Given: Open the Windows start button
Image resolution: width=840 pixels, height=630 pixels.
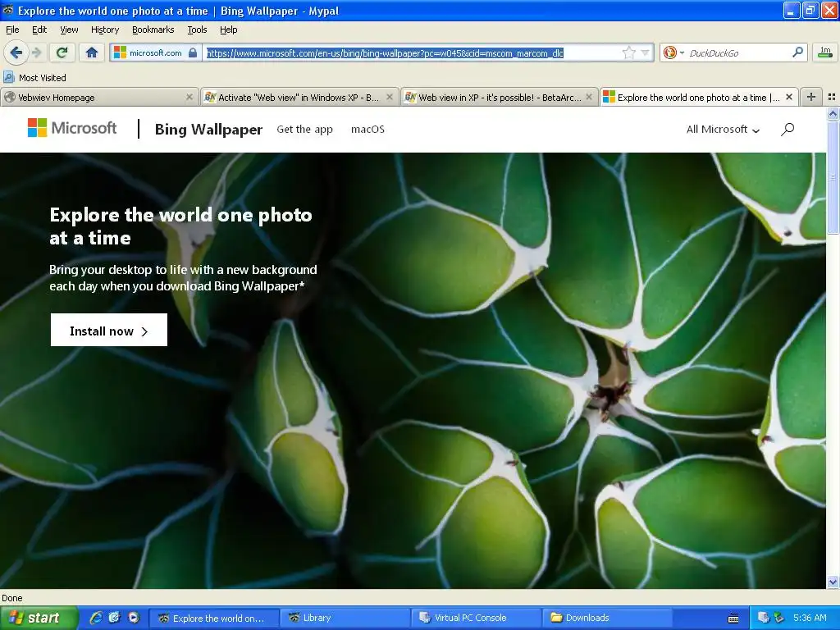Looking at the screenshot, I should 39,618.
